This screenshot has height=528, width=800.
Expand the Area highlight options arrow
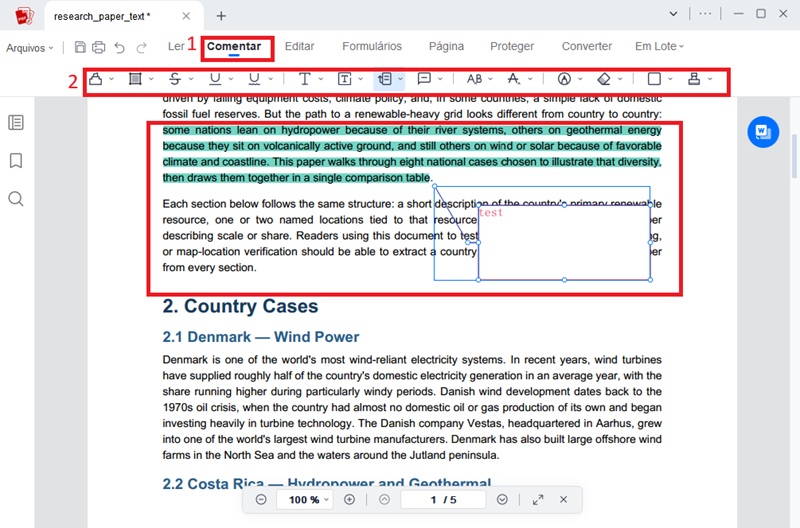[x=151, y=79]
